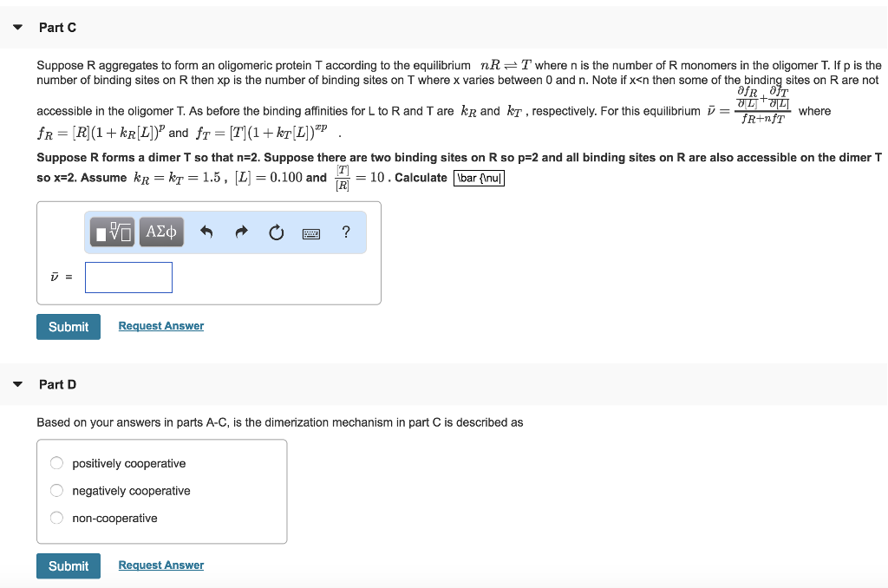This screenshot has height=588, width=888.
Task: Click the help question mark icon
Action: click(x=345, y=232)
